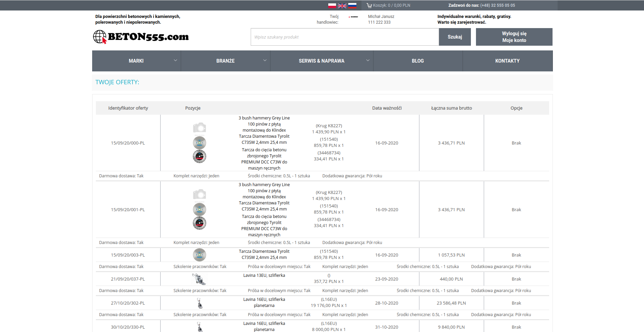Click the date 31-10-2020
Screen dimensions: 644x332
(x=387, y=327)
